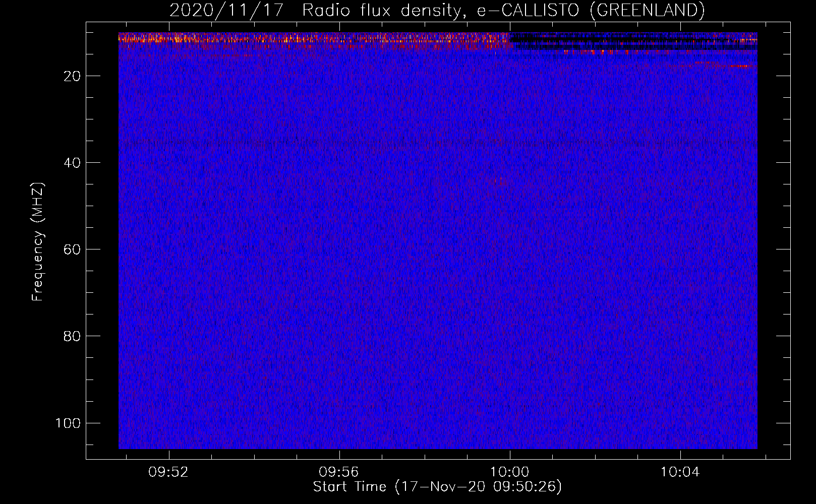Click the 40 frequency tick label
The height and width of the screenshot is (504, 816).
(x=72, y=163)
